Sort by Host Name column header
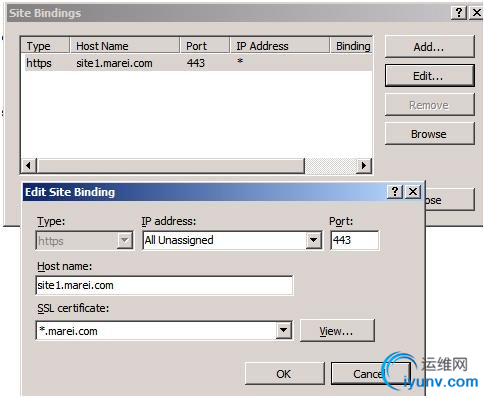This screenshot has width=484, height=398. 125,46
